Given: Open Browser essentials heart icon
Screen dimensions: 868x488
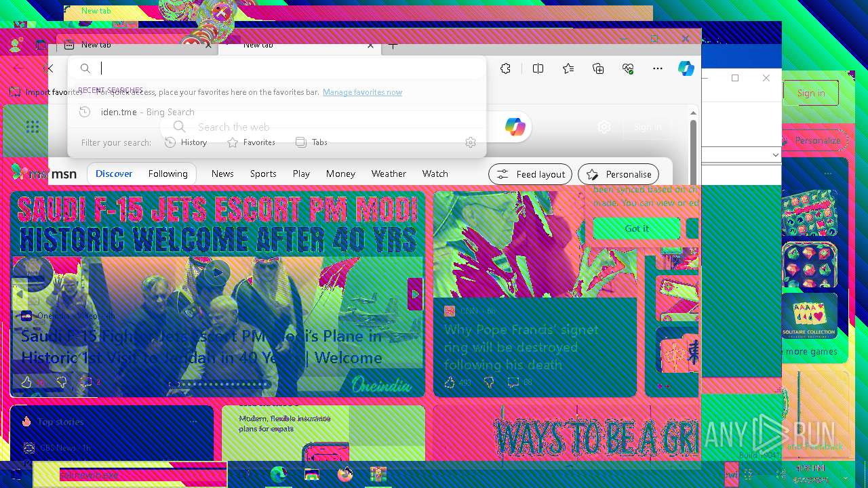Looking at the screenshot, I should click(628, 68).
